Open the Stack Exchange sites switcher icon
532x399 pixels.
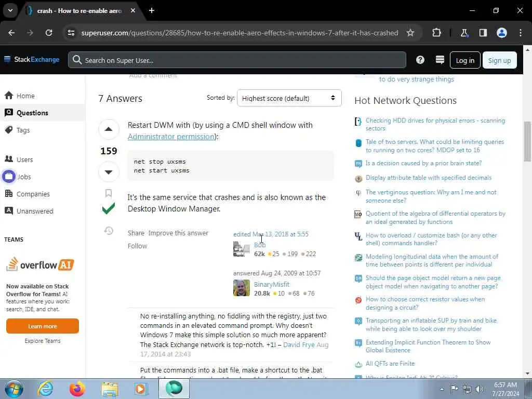[440, 60]
